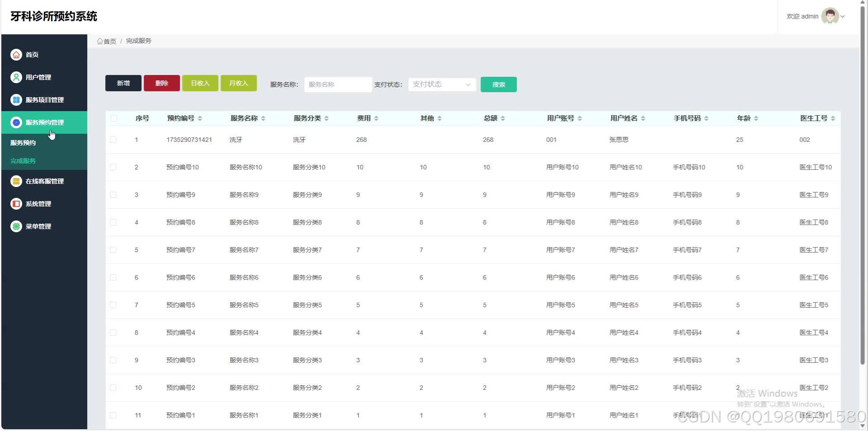Click the 手机号码3 cell
Viewport: 868px width, 431px height.
coord(687,360)
